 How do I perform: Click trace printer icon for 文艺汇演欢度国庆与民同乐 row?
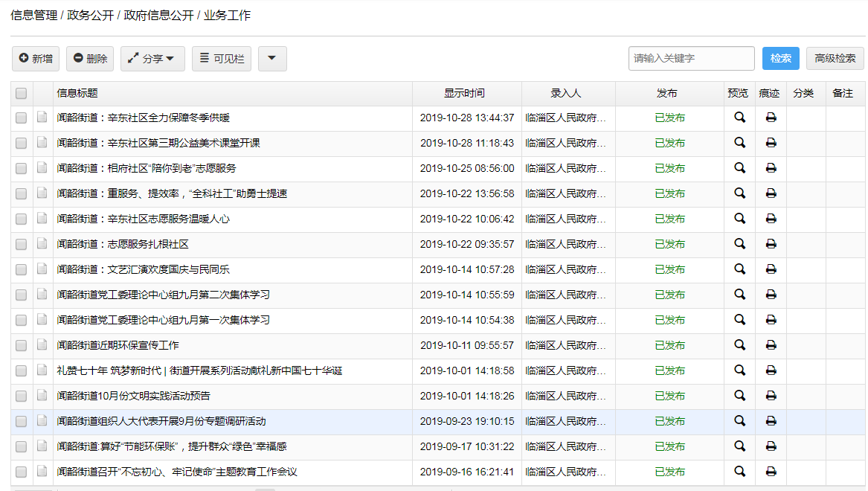point(771,269)
